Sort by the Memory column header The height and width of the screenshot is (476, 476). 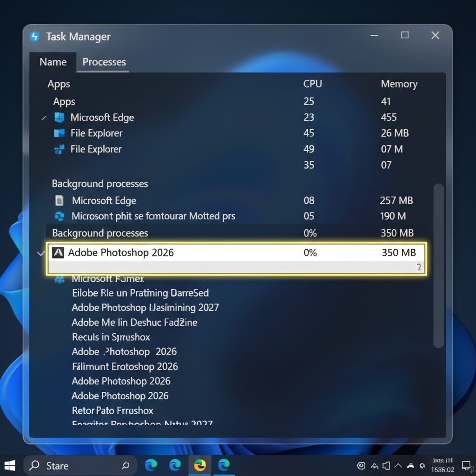[399, 84]
